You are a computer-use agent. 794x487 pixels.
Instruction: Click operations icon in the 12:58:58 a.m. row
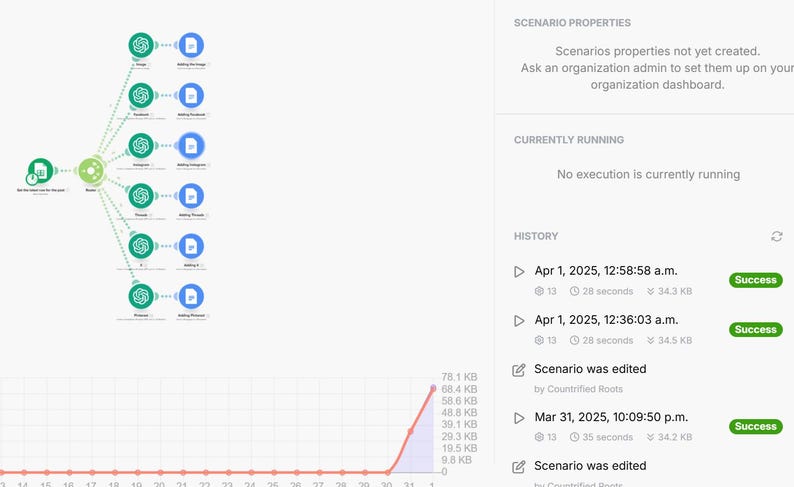click(x=539, y=291)
